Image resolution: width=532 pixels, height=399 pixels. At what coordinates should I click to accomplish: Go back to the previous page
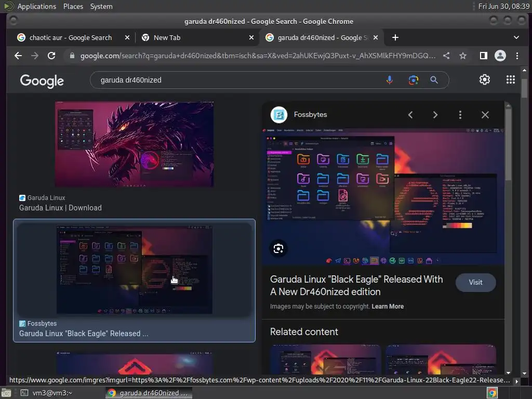[18, 56]
